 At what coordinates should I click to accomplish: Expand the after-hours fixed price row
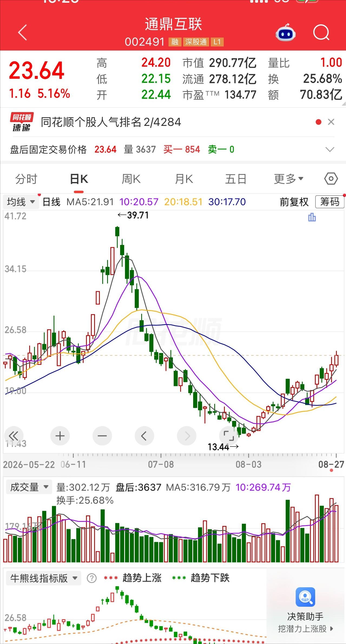coord(330,149)
